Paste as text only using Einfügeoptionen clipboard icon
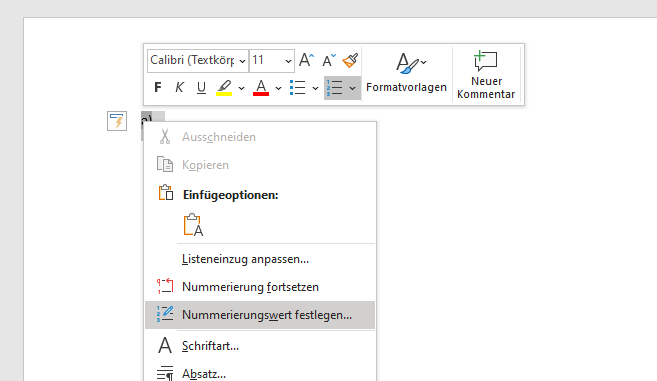Viewport: 657px width, 381px height. tap(193, 225)
